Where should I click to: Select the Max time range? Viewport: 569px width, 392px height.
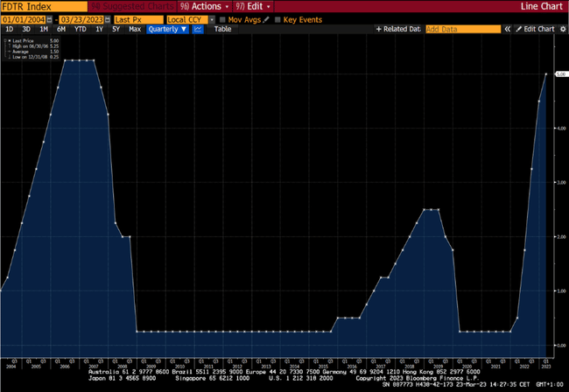point(134,29)
